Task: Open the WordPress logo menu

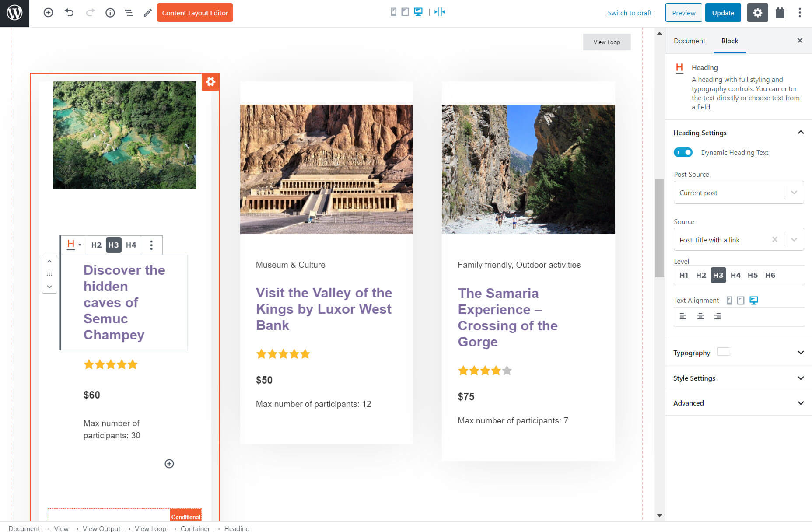Action: coord(14,13)
